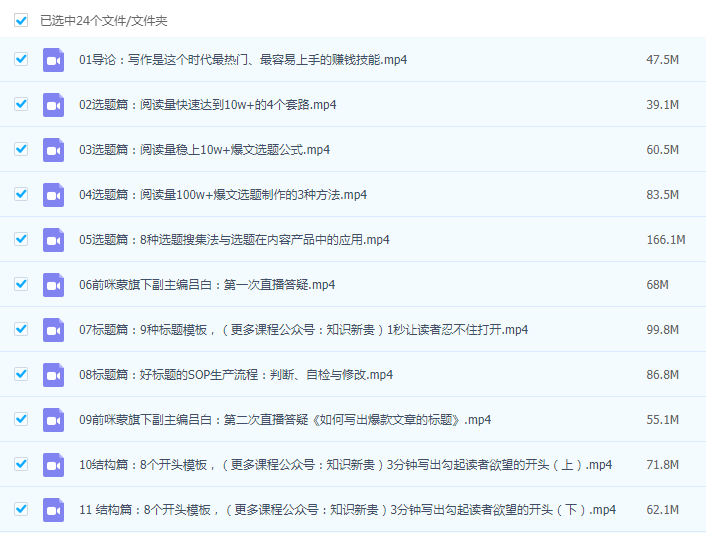Viewport: 706px width, 533px height.
Task: Open 04选题篇 爆文选题制作的3种方法 file
Action: coord(223,195)
